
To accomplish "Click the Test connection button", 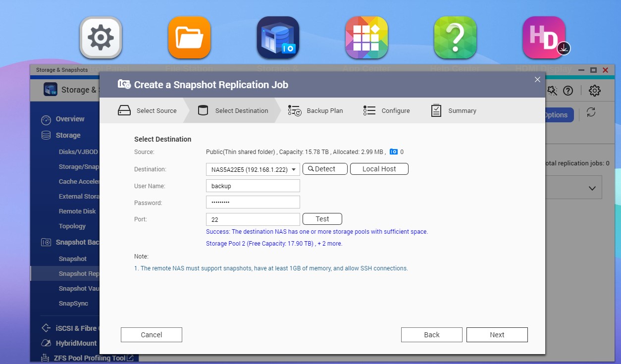I will [322, 219].
